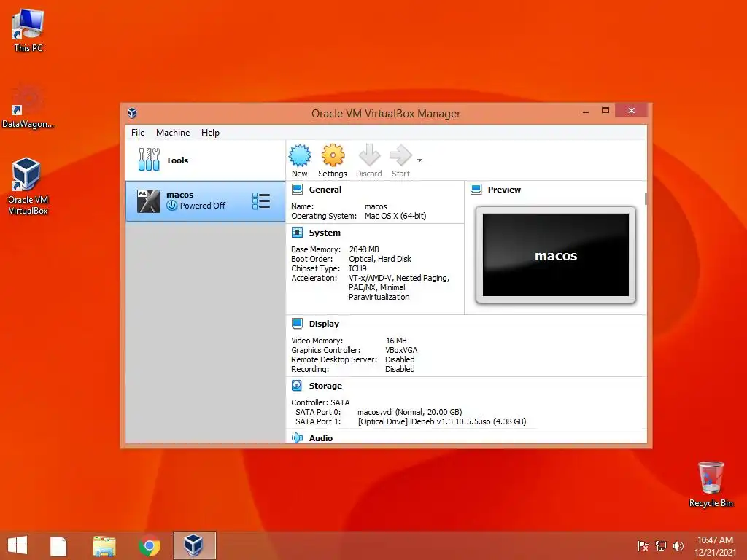Click the Chipset Type value ICH9
Viewport: 747px width, 560px height.
coord(357,268)
